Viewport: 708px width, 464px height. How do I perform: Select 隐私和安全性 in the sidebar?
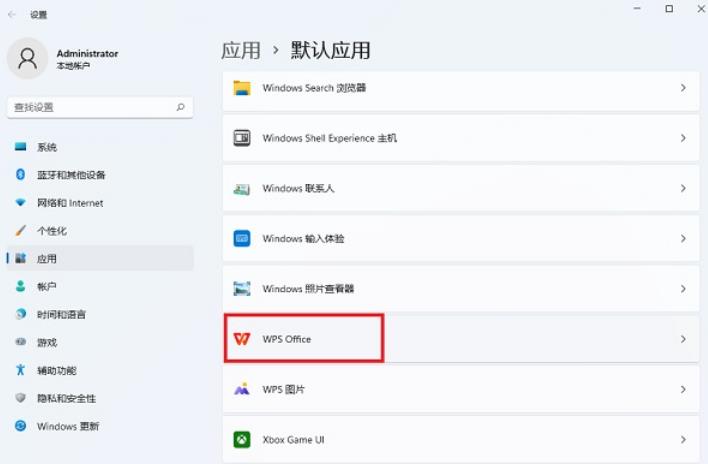click(x=100, y=398)
